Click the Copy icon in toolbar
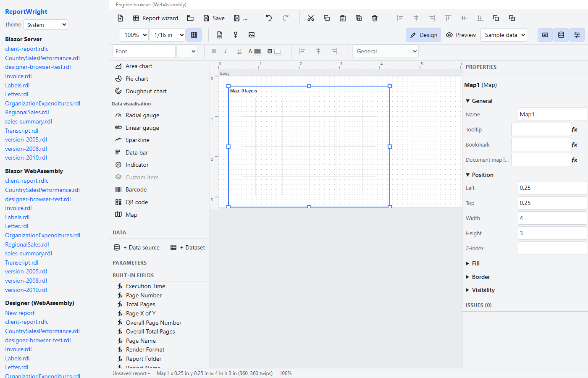The image size is (588, 378). (x=327, y=18)
